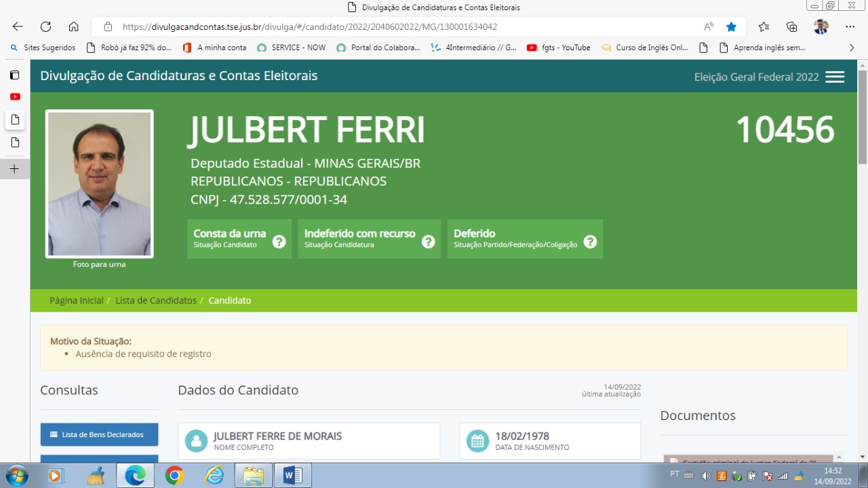Click the site lock icon in address bar

click(x=108, y=27)
